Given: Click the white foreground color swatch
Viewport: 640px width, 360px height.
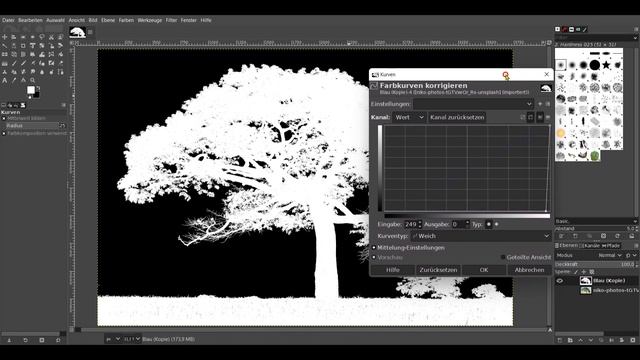Looking at the screenshot, I should pyautogui.click(x=31, y=90).
